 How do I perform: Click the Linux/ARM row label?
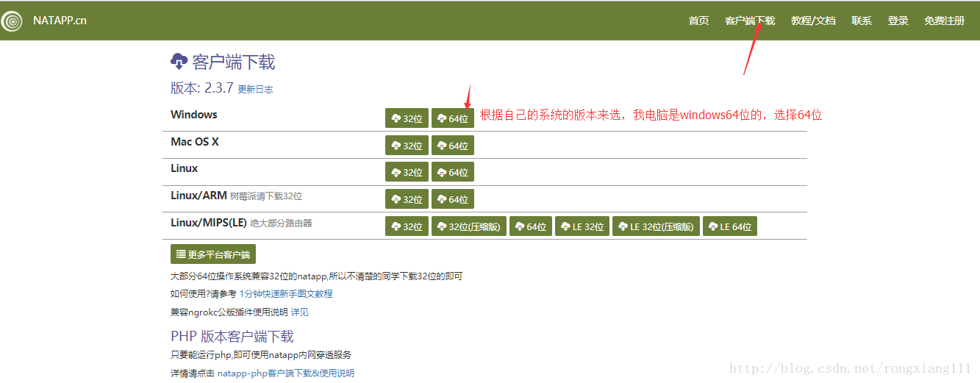198,196
